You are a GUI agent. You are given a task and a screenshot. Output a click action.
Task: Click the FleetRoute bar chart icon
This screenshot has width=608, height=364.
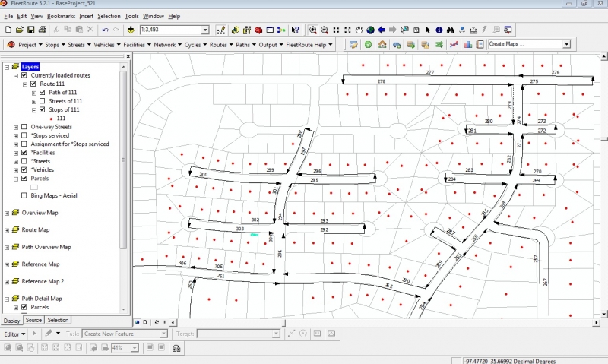tap(468, 45)
